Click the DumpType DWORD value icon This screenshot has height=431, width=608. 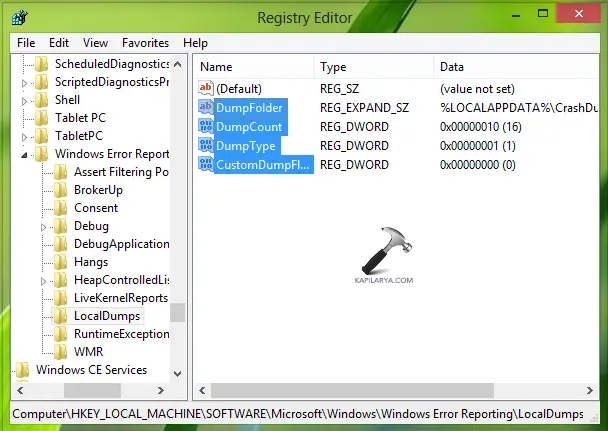tap(206, 145)
